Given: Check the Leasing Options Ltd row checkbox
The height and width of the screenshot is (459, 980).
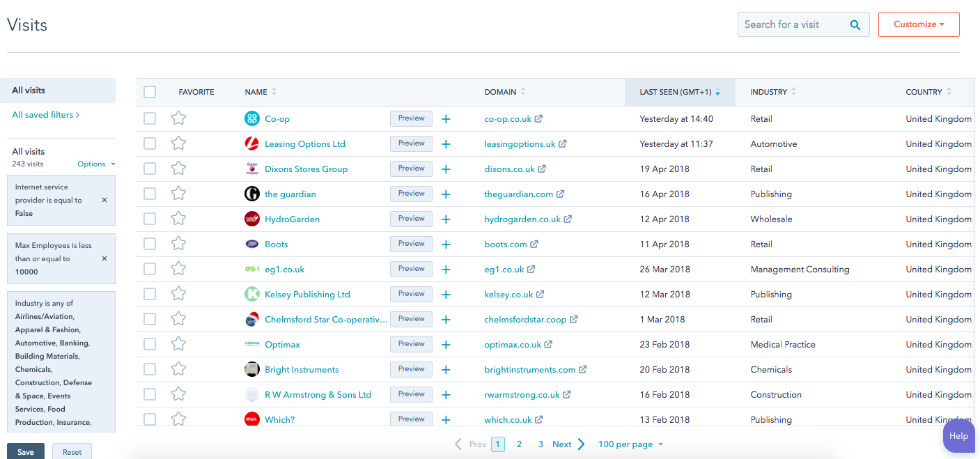Looking at the screenshot, I should pos(150,143).
